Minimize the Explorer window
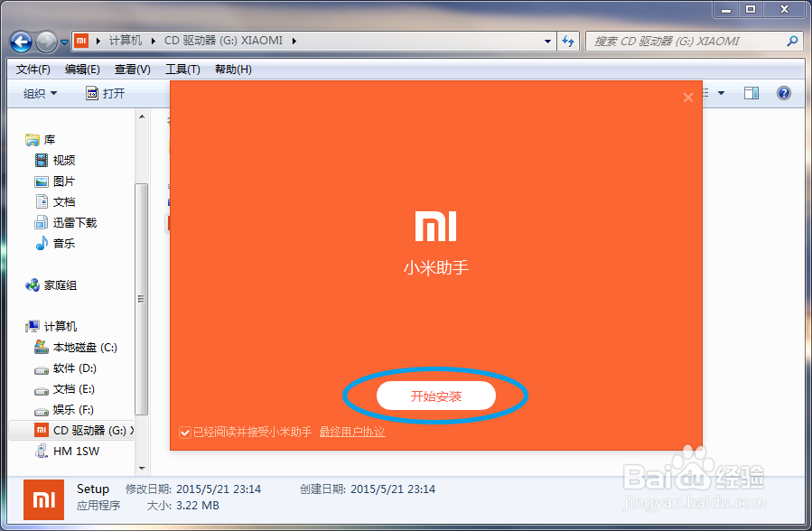Viewport: 812px width, 531px height. [x=726, y=9]
